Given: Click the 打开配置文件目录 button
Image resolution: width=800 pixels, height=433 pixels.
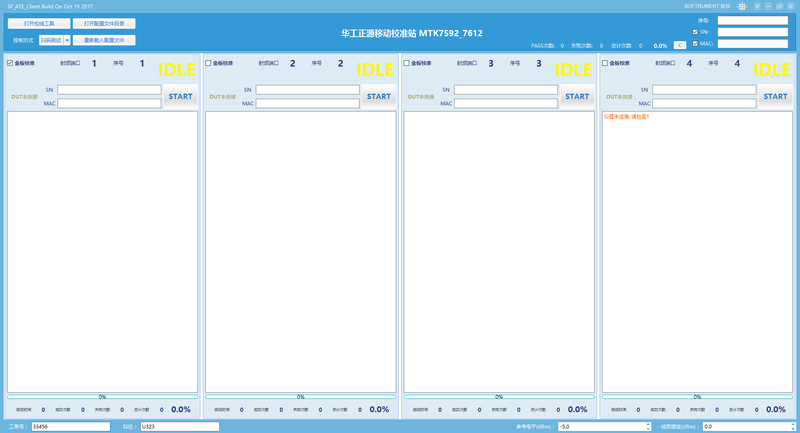Looking at the screenshot, I should (104, 23).
